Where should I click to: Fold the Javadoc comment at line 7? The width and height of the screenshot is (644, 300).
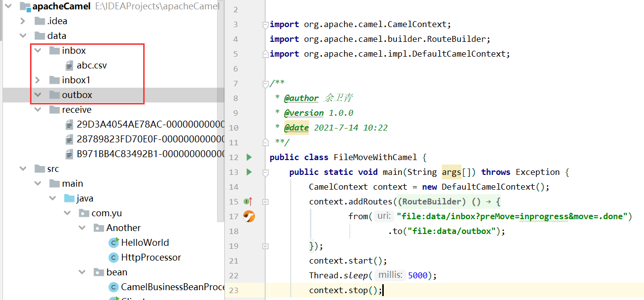266,83
